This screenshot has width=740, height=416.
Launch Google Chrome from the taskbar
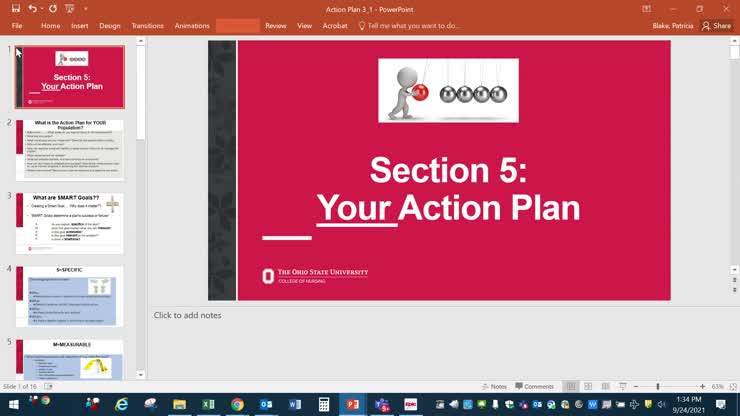[x=237, y=405]
